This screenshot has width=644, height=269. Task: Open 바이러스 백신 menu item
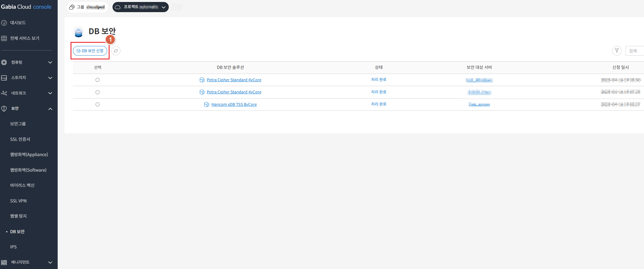tap(22, 185)
